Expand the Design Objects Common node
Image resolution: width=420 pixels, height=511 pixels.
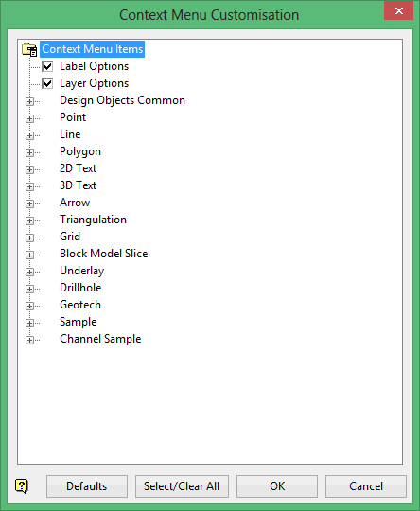pyautogui.click(x=29, y=101)
